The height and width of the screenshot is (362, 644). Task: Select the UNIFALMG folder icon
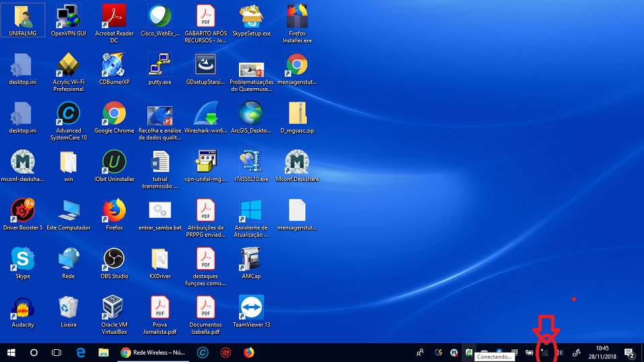(x=23, y=20)
